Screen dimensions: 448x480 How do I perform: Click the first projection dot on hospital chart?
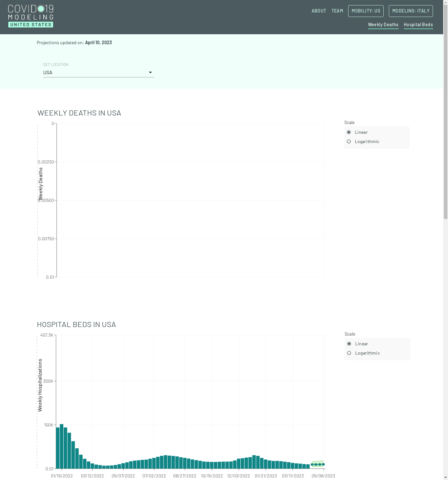click(312, 465)
